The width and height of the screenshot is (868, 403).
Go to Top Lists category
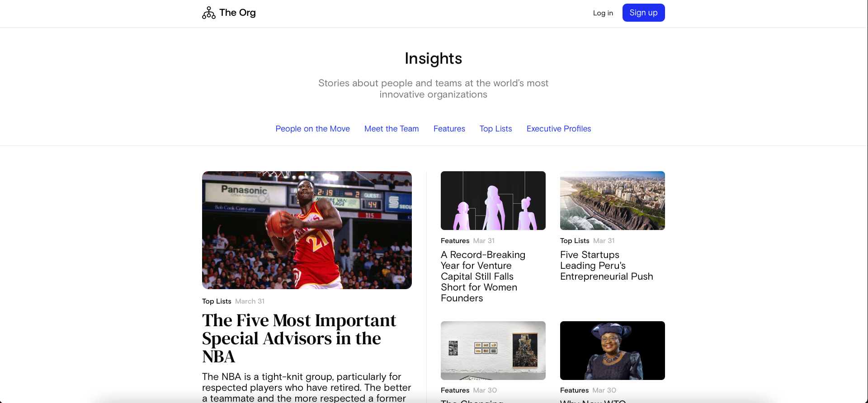[495, 129]
